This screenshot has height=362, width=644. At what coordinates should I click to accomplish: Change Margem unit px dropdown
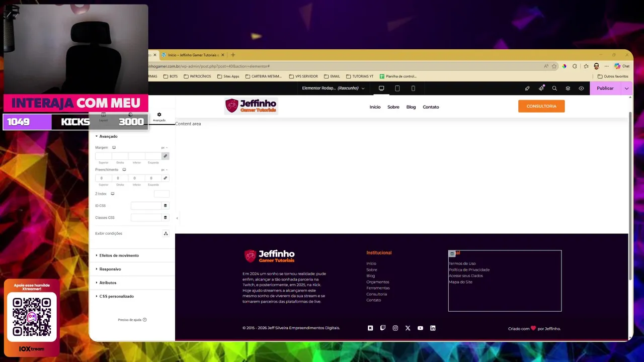click(x=164, y=148)
